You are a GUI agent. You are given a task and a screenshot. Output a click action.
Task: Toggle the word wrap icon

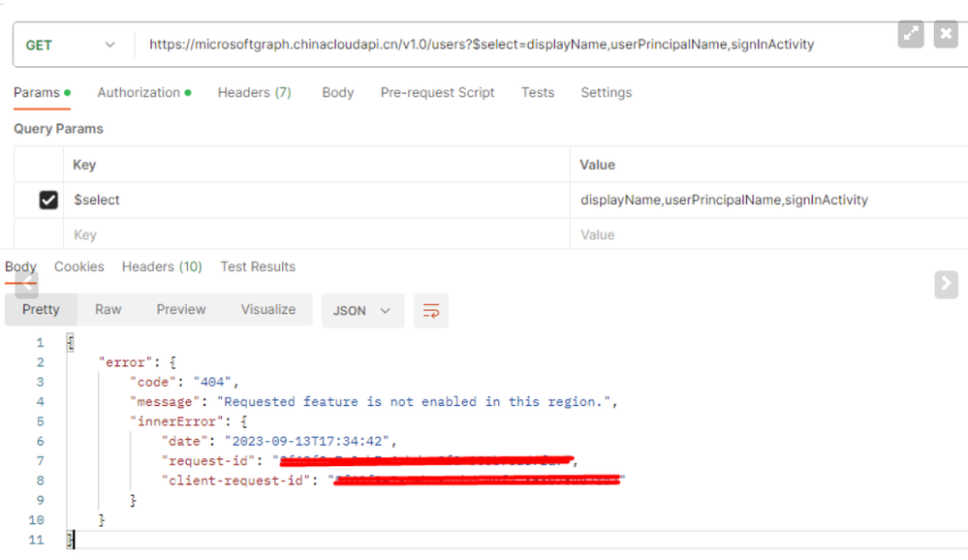point(431,311)
